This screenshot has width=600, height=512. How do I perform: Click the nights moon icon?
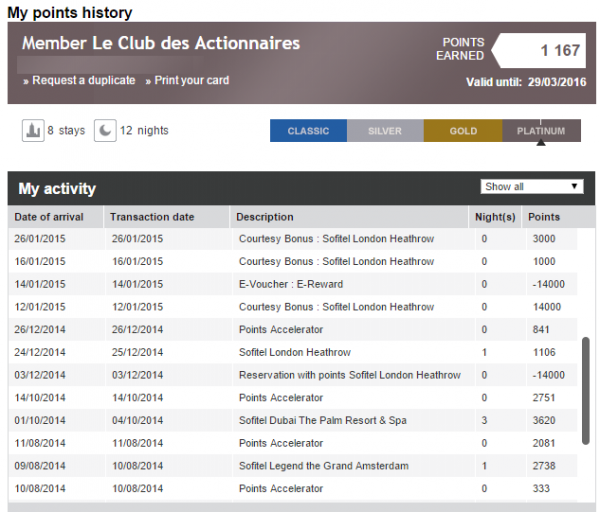coord(105,130)
